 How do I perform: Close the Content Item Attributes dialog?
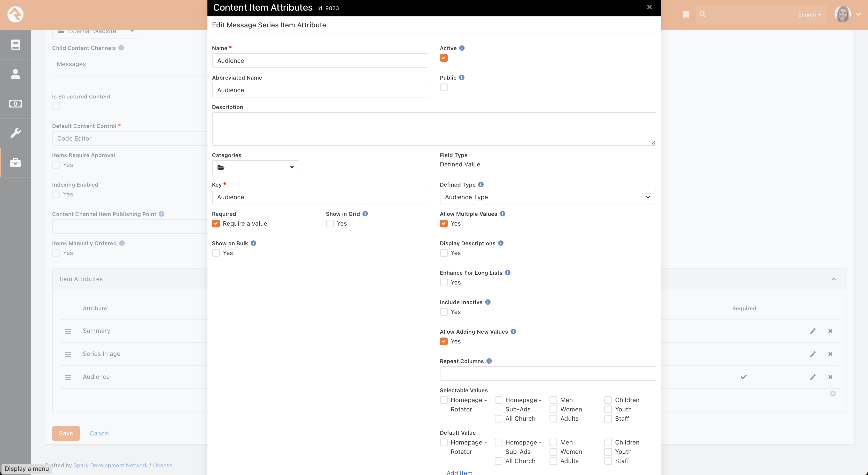(649, 7)
